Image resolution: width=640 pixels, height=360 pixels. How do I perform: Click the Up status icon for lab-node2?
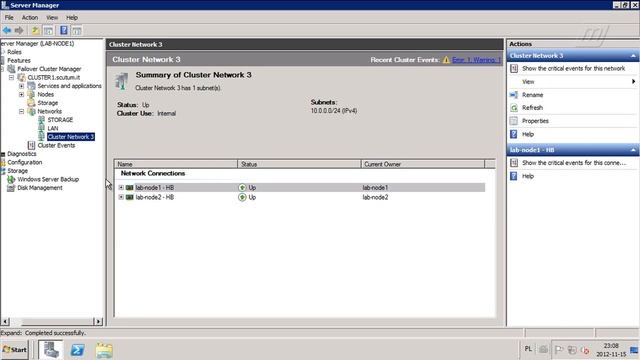click(242, 197)
